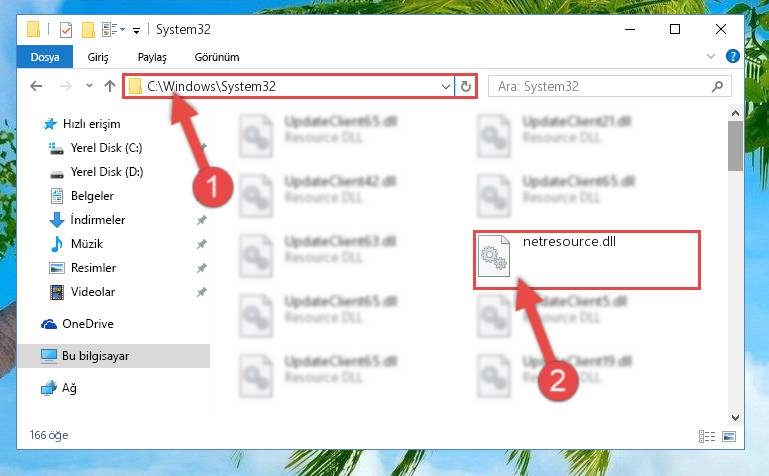
Task: Open the recent locations dropdown arrow
Action: point(89,86)
